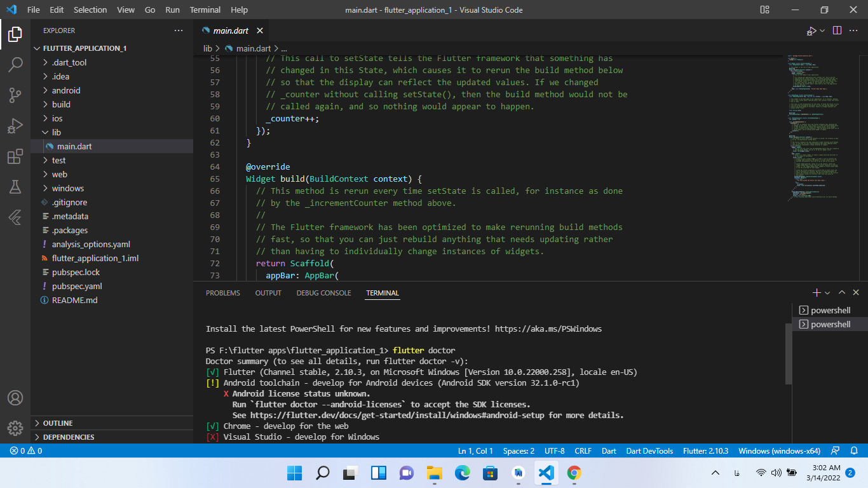Open the Help menu

point(239,10)
